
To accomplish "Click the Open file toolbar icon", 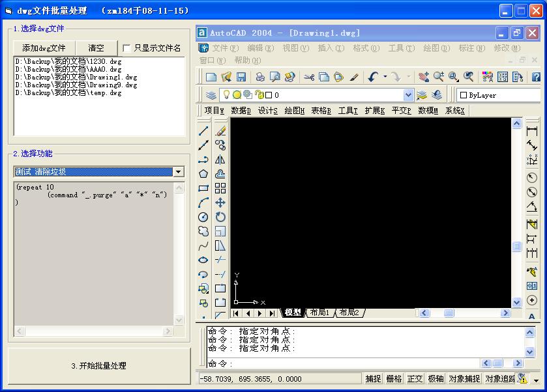I will (226, 77).
